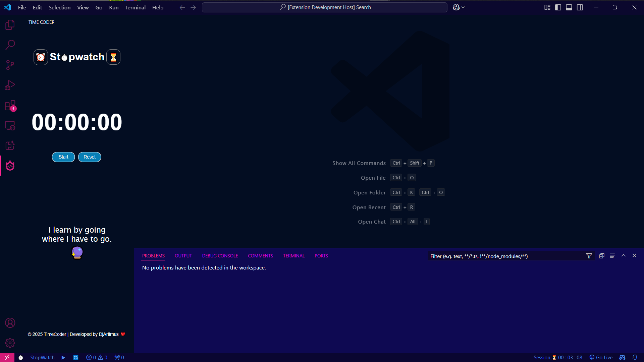Click the Accounts icon near the bottom
The width and height of the screenshot is (644, 362).
click(10, 322)
